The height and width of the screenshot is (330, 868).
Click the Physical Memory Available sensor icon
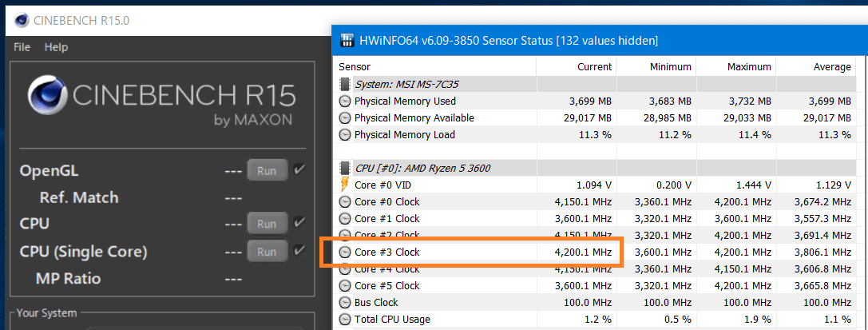pos(345,118)
